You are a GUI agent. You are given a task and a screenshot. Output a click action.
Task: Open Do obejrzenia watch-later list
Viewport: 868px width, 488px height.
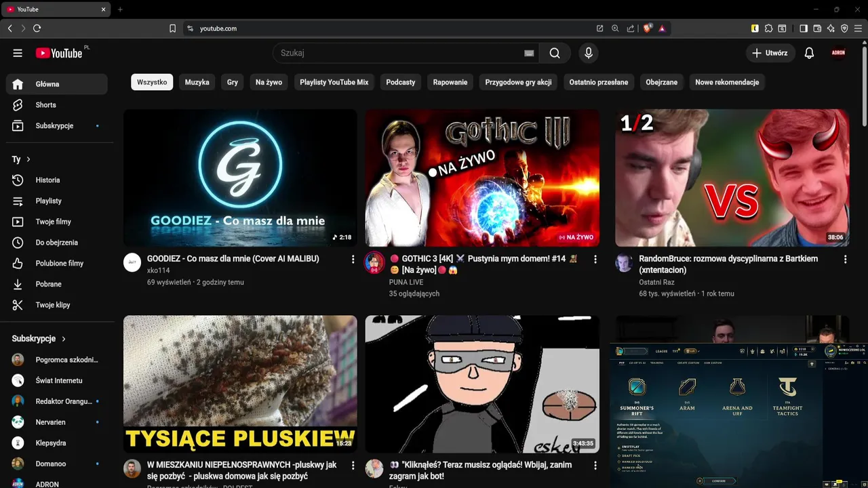57,243
